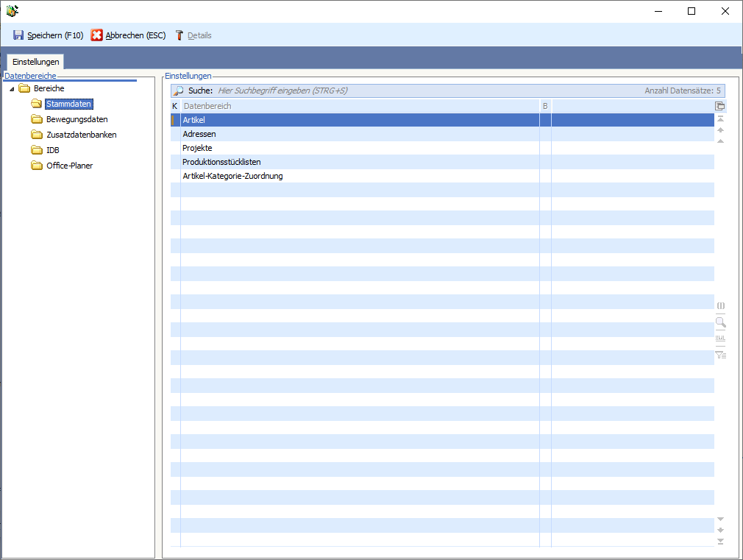Click the magnifier icon beside Suche

tap(179, 91)
